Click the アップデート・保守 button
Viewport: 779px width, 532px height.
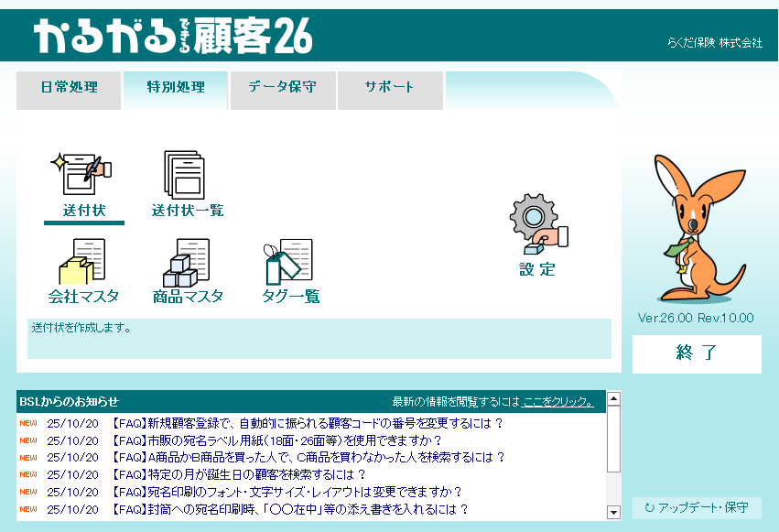697,507
